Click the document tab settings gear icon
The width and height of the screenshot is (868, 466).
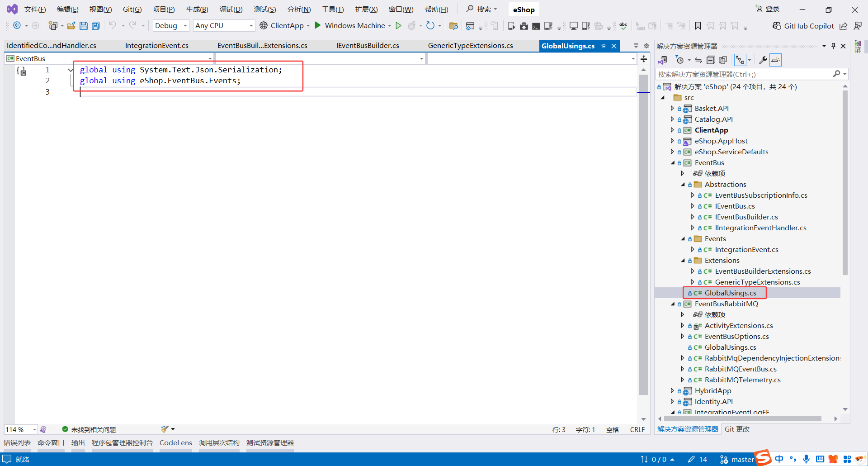point(646,46)
